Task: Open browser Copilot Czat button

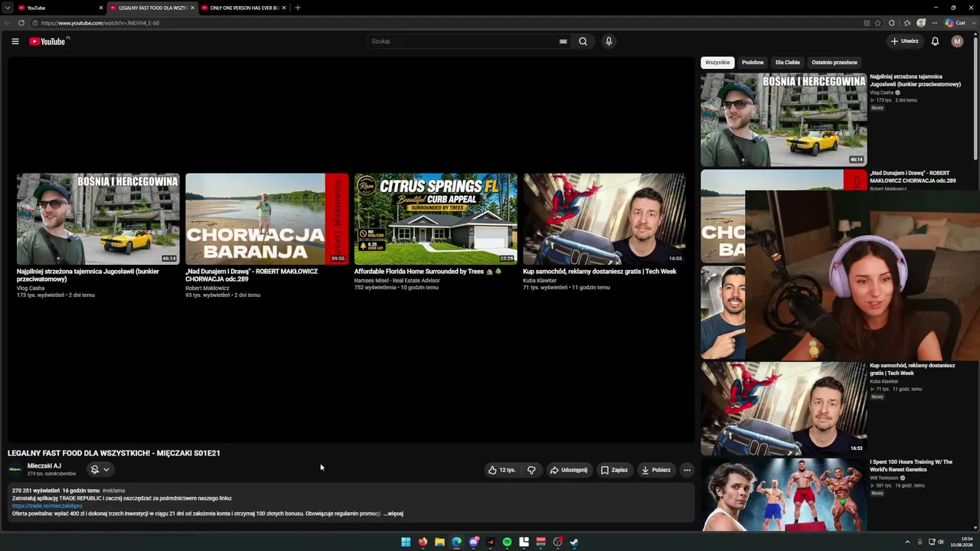Action: click(x=955, y=23)
